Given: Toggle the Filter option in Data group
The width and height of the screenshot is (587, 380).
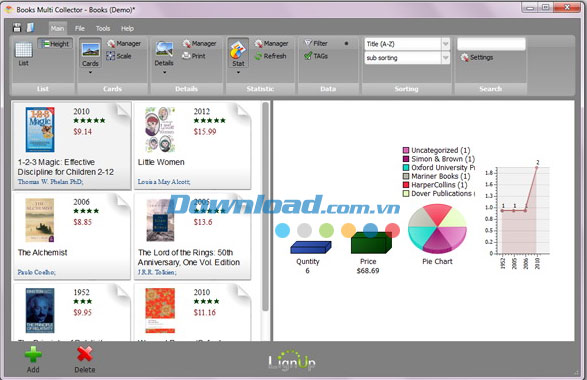Looking at the screenshot, I should pyautogui.click(x=316, y=43).
